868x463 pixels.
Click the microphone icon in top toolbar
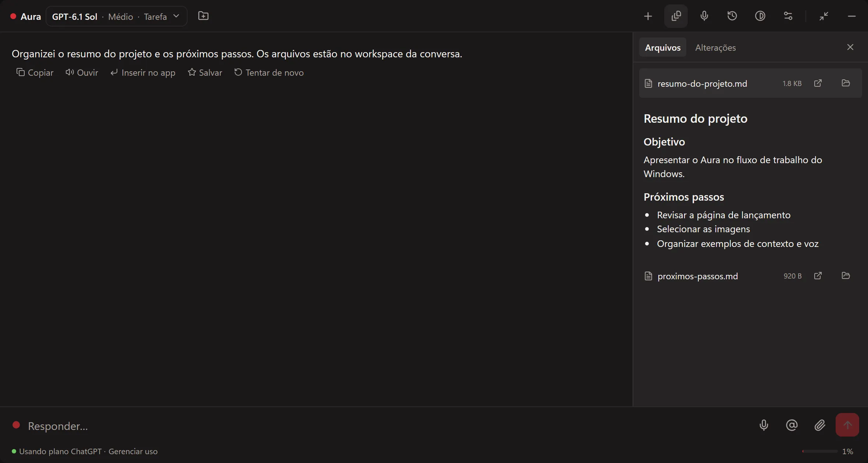pyautogui.click(x=704, y=16)
